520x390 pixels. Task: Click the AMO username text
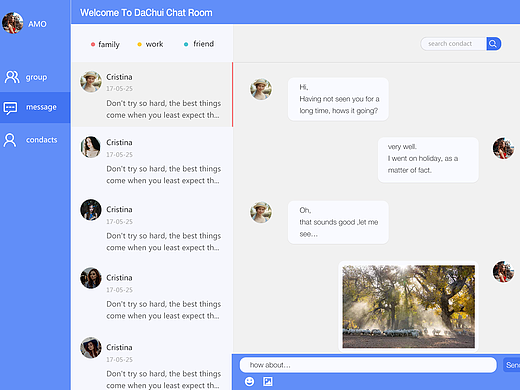click(37, 24)
